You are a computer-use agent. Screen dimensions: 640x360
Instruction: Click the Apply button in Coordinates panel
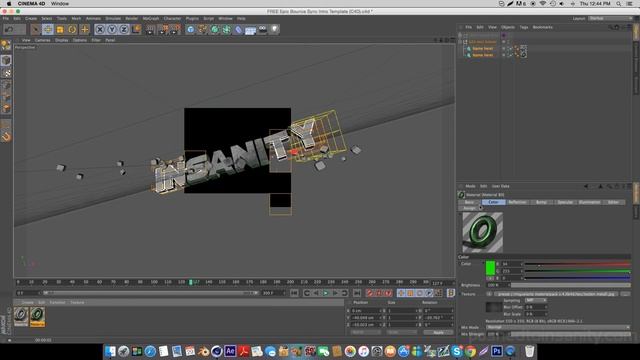438,333
